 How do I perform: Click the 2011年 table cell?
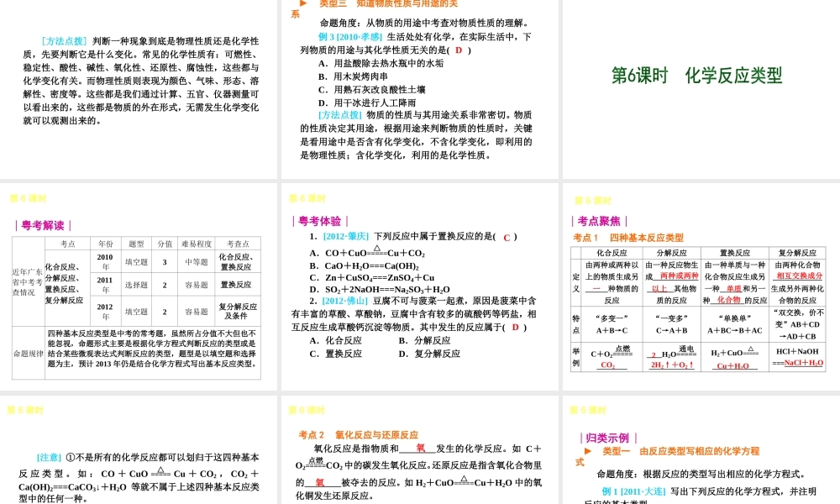point(106,285)
